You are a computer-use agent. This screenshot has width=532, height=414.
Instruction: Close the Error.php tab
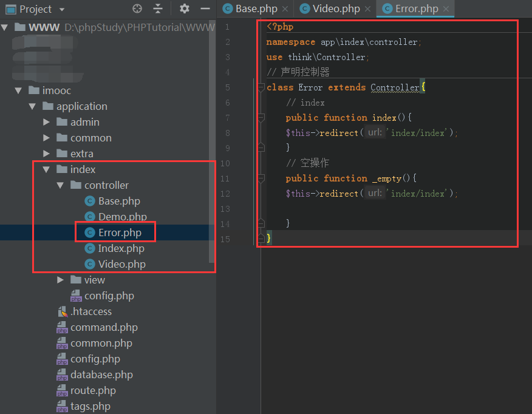446,9
